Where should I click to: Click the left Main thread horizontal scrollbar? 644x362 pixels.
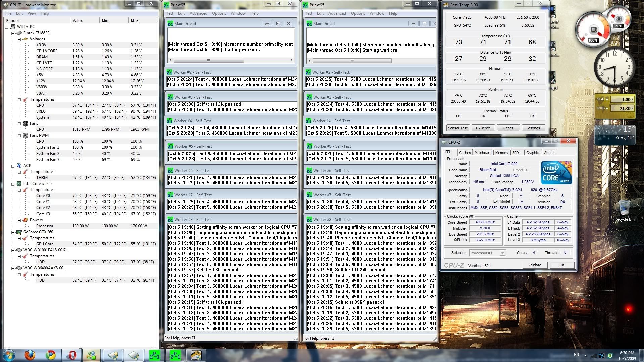208,60
